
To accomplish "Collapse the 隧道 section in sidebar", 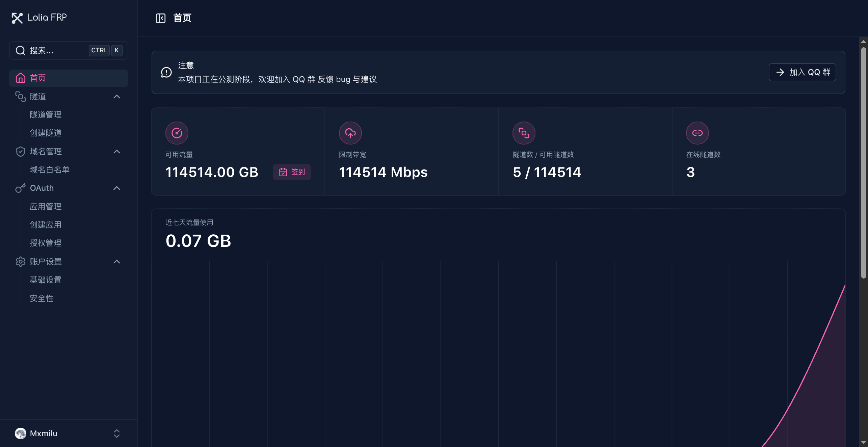I will click(117, 97).
